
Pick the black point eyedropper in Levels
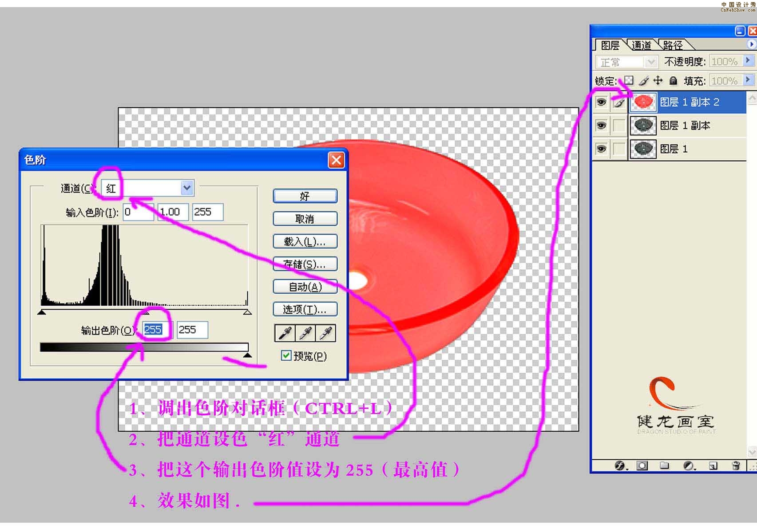285,333
